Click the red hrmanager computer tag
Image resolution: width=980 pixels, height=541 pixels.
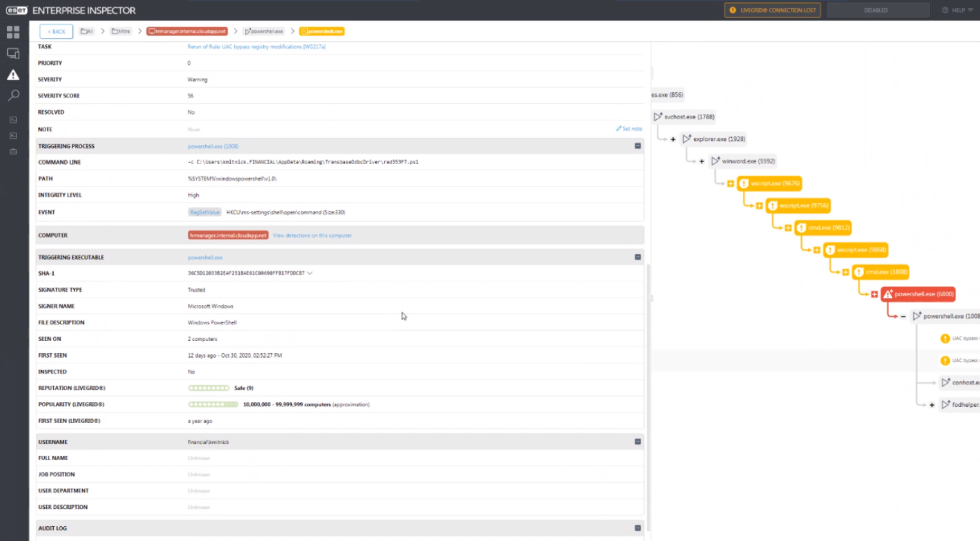(228, 235)
